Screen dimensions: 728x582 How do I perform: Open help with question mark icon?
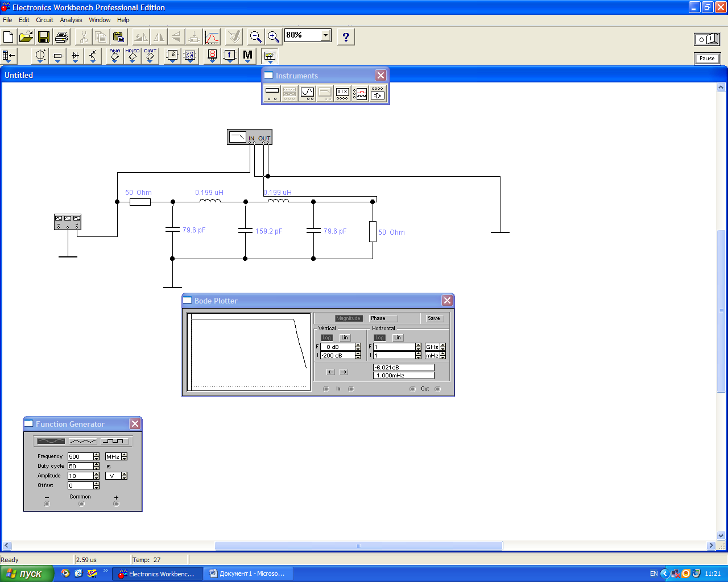click(346, 37)
